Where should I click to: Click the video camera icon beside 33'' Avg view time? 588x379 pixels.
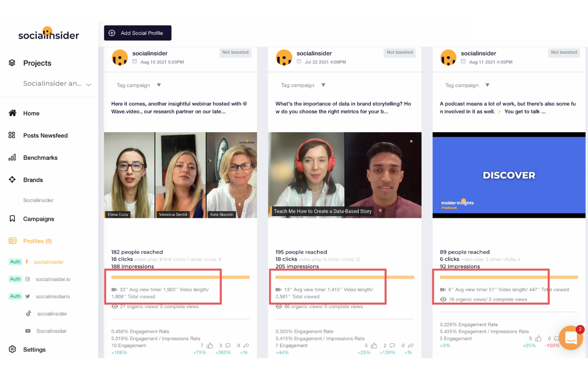[114, 289]
